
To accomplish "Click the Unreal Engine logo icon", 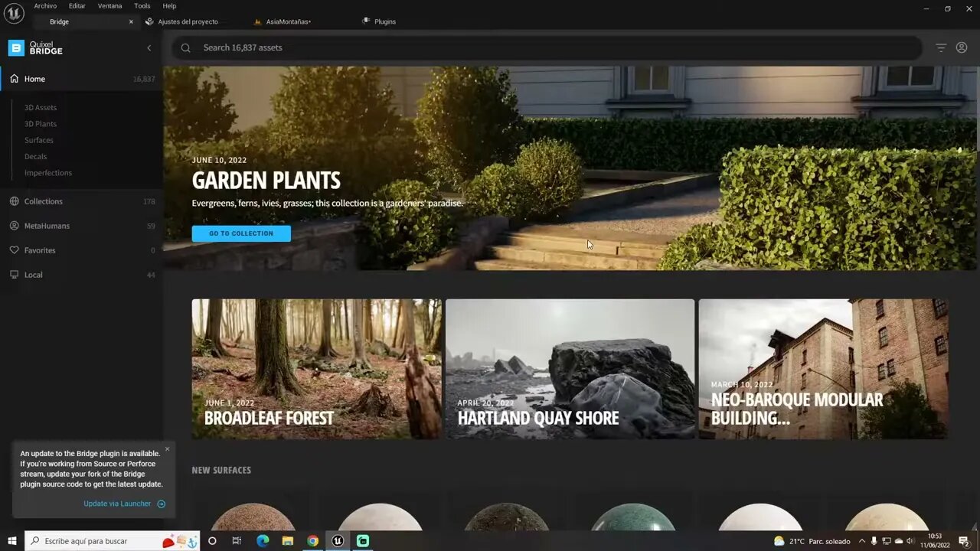I will tap(14, 13).
